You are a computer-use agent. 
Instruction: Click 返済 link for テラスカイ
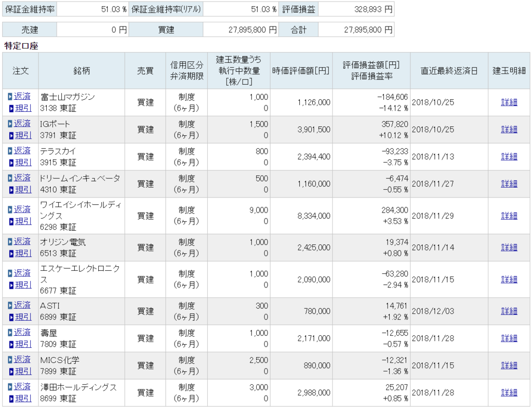tap(22, 151)
